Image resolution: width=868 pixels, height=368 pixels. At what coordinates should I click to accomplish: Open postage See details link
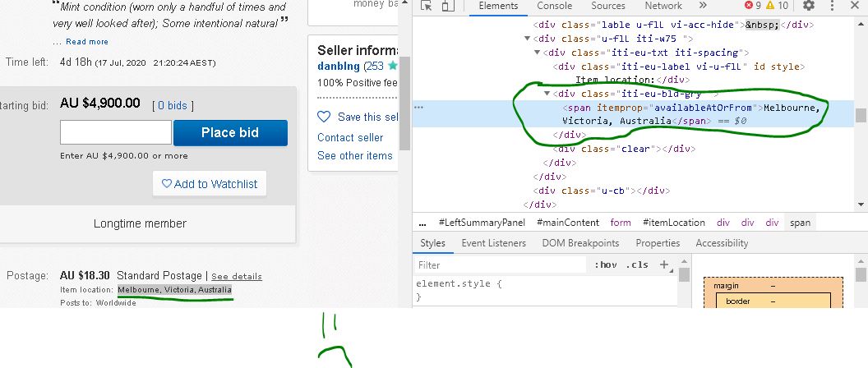pyautogui.click(x=237, y=276)
